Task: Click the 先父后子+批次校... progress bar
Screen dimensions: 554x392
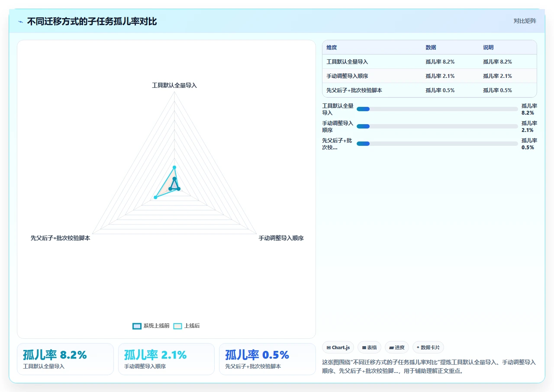Action: click(x=437, y=144)
